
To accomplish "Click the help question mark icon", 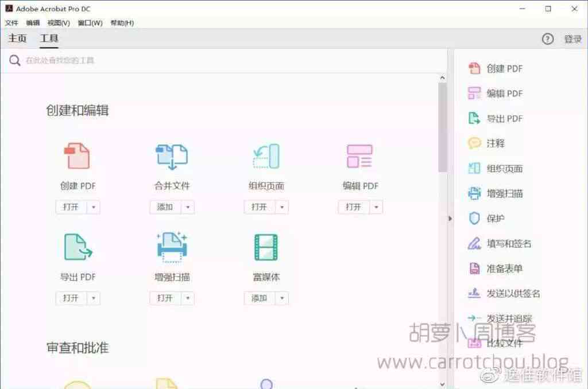I will (x=547, y=38).
